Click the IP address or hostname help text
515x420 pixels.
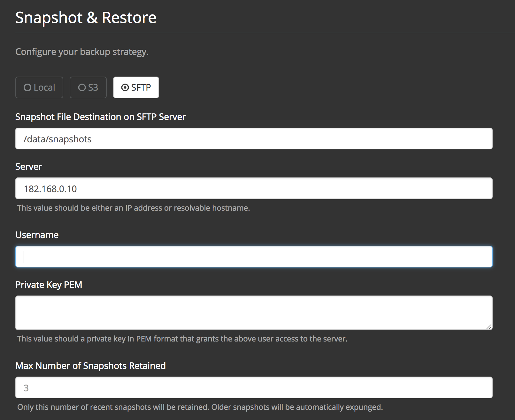[134, 208]
